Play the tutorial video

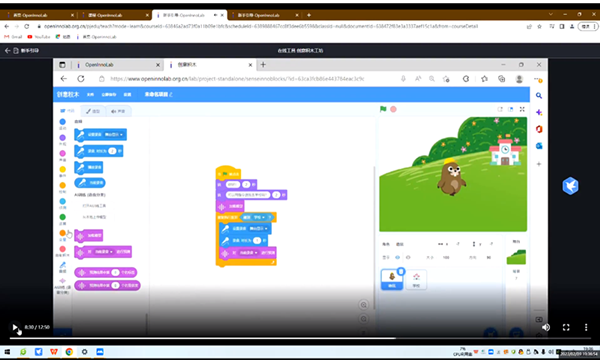coord(15,327)
